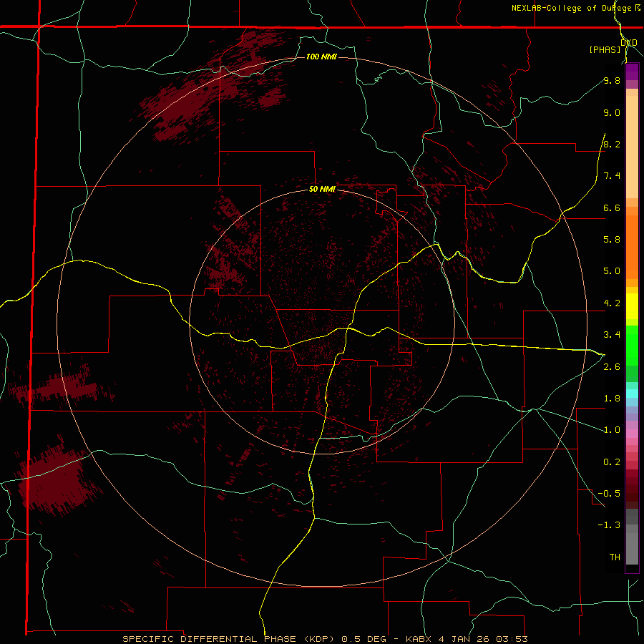
Task: Select the 8.2 color scale value
Action: [x=612, y=144]
